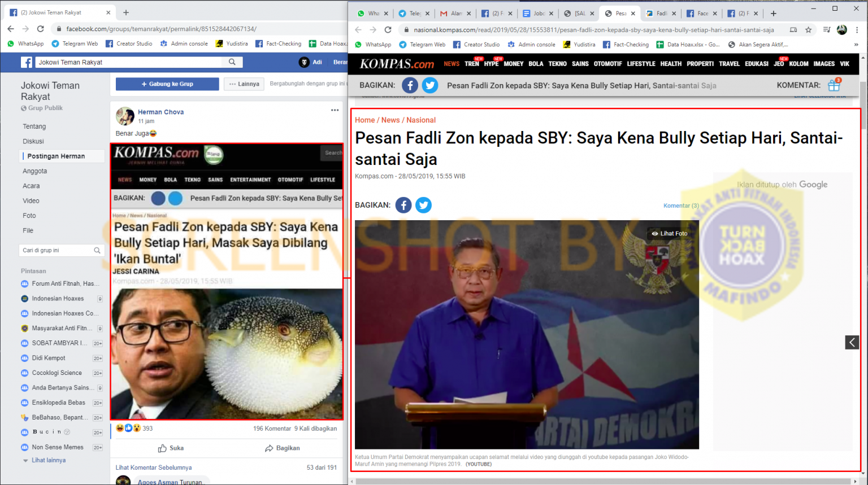This screenshot has height=485, width=868.
Task: Click Nasional breadcrumb link
Action: coord(421,120)
